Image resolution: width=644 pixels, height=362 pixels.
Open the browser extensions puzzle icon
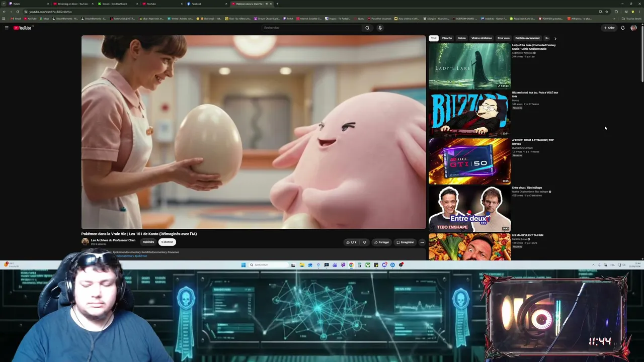pos(616,12)
